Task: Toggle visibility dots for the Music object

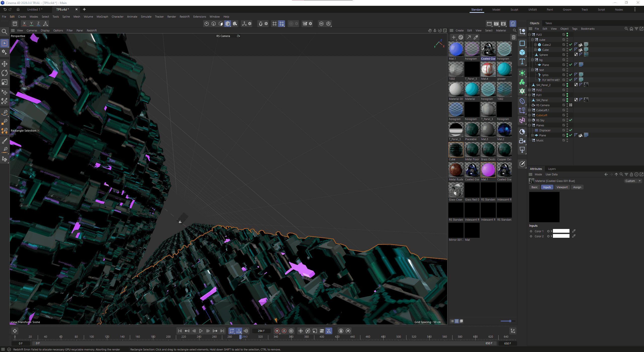Action: tap(567, 140)
